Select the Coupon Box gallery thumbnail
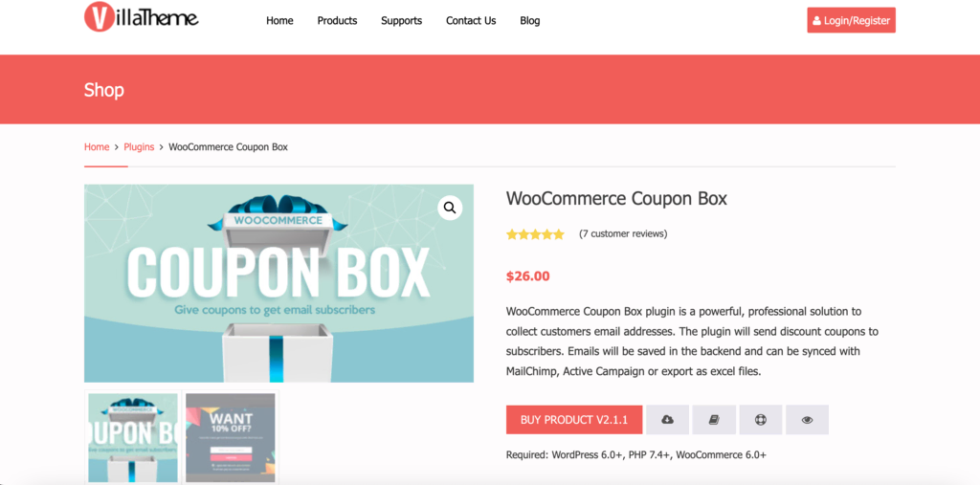This screenshot has width=980, height=485. click(x=133, y=437)
